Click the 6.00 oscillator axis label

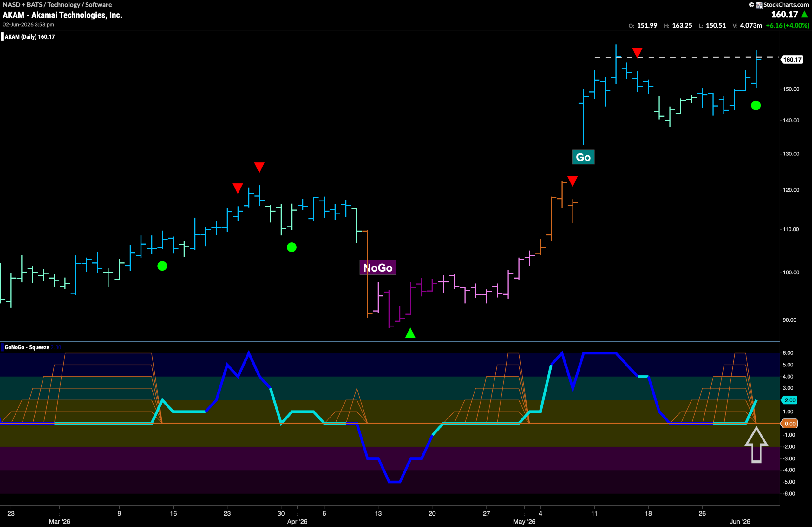(788, 353)
